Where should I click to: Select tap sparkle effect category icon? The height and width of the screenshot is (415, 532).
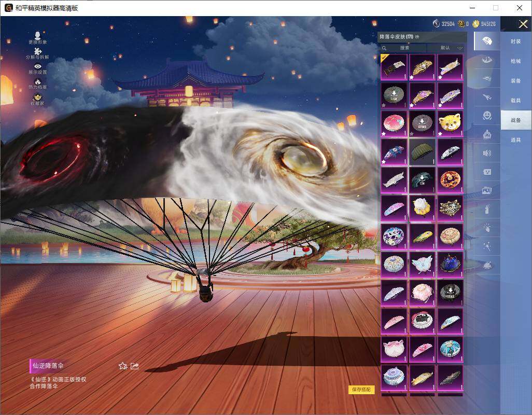coord(487,228)
